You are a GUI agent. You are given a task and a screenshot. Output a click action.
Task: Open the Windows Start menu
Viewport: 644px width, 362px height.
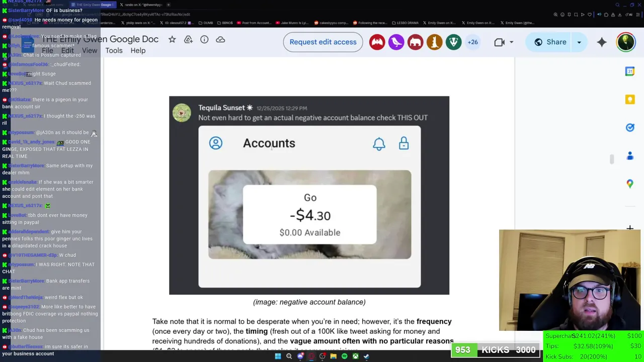pyautogui.click(x=277, y=356)
